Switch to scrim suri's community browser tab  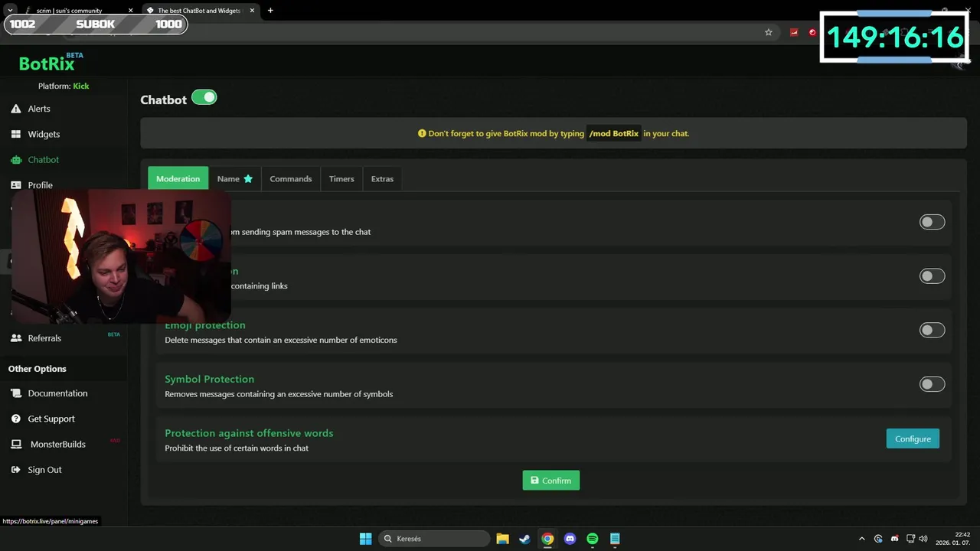click(x=77, y=11)
